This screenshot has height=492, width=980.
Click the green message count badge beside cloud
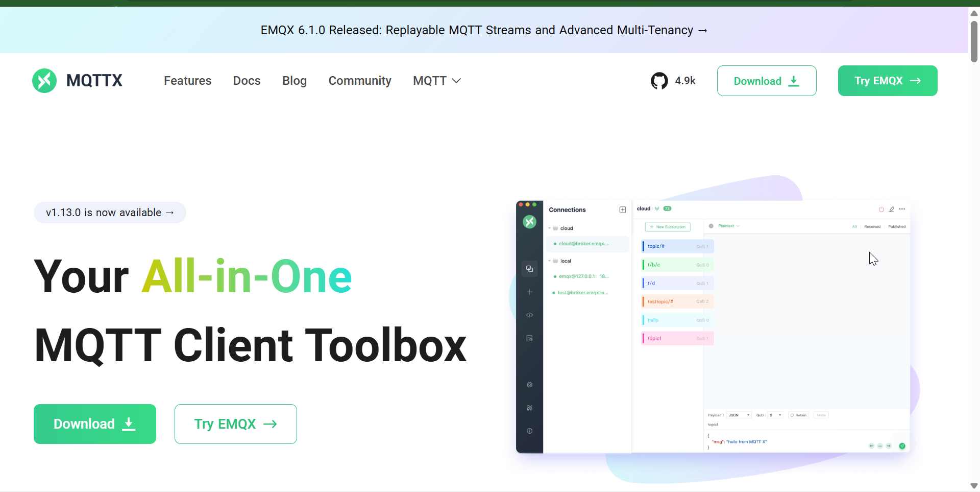(667, 208)
